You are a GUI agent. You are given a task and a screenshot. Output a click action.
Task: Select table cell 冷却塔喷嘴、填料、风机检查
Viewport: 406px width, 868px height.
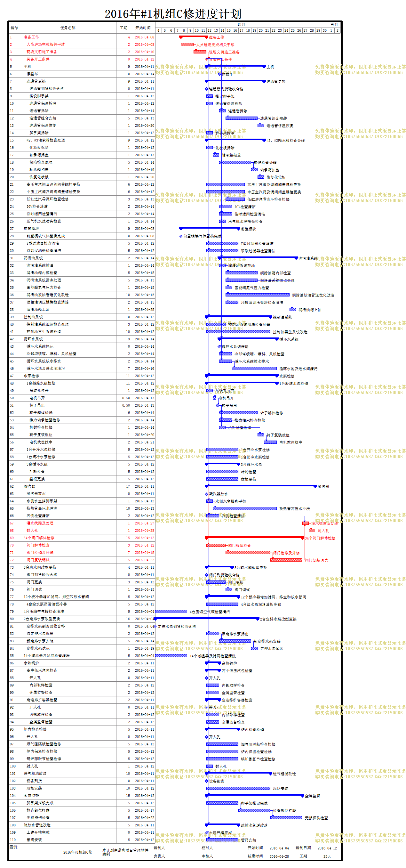point(51,354)
